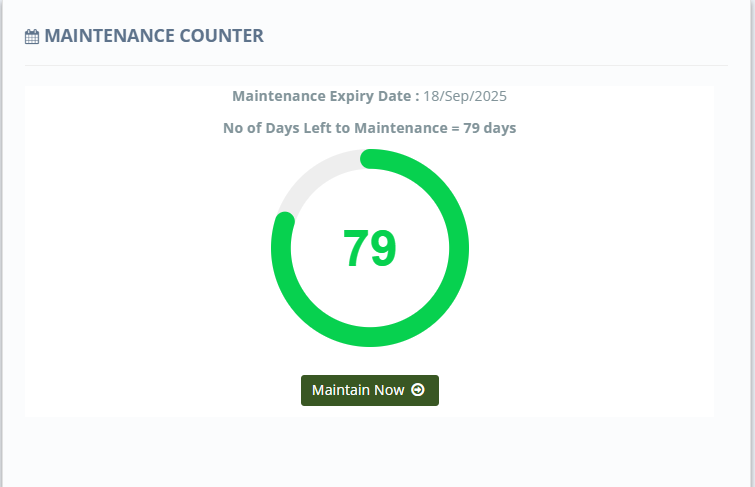Click the rounded top cap of green arc
The width and height of the screenshot is (755, 487).
pos(370,159)
